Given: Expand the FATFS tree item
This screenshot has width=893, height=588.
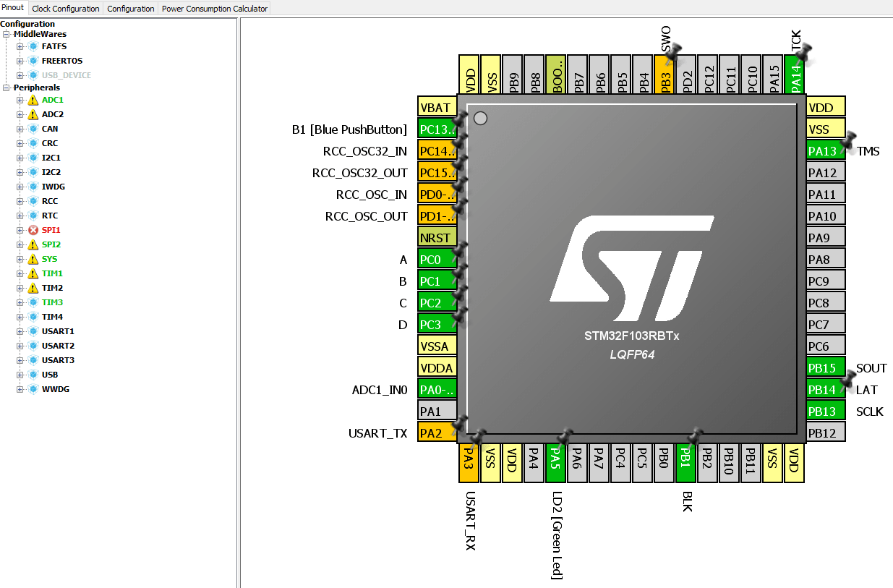Looking at the screenshot, I should pos(20,46).
